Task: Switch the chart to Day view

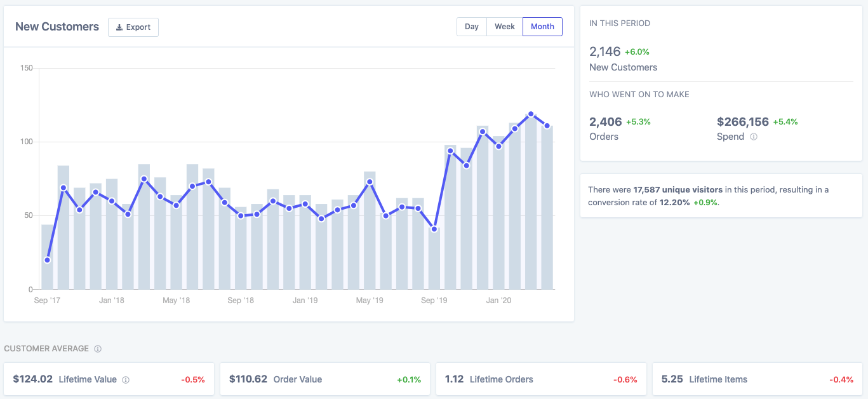Action: [471, 27]
